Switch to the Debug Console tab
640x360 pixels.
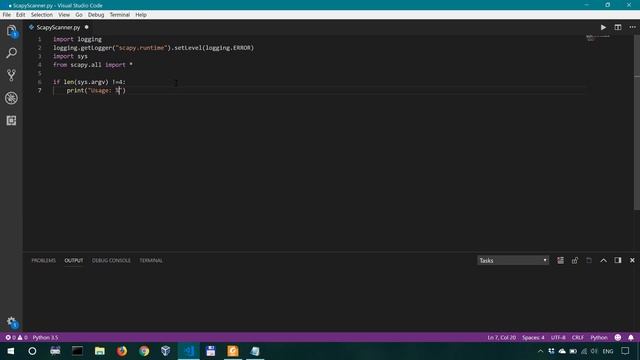(111, 260)
